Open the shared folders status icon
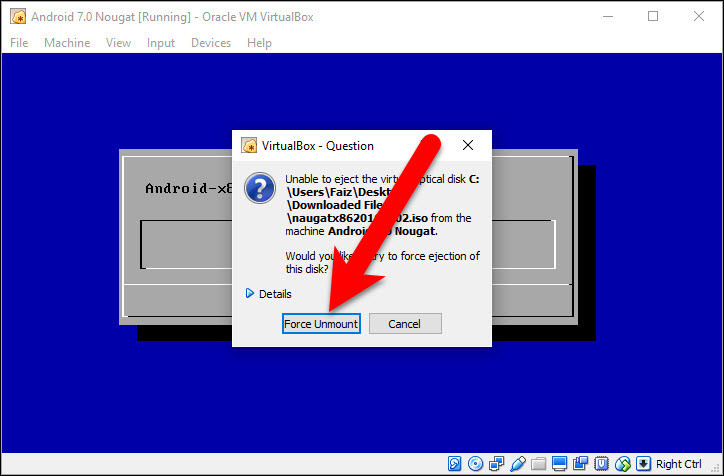This screenshot has height=476, width=724. coord(538,464)
